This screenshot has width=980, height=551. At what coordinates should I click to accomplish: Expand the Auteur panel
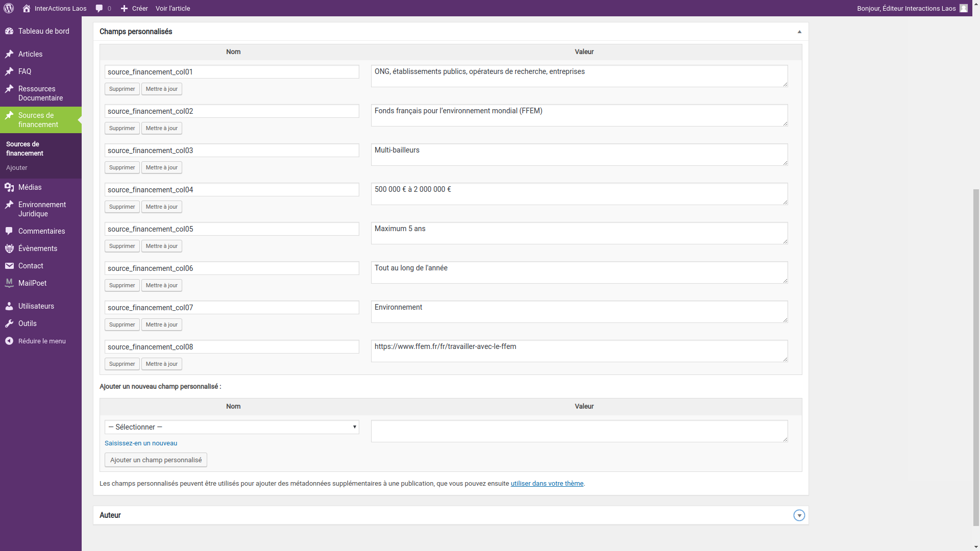(799, 515)
